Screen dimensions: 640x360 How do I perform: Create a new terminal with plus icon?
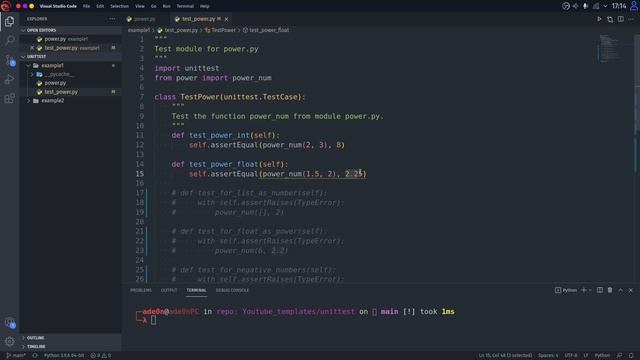click(x=584, y=290)
